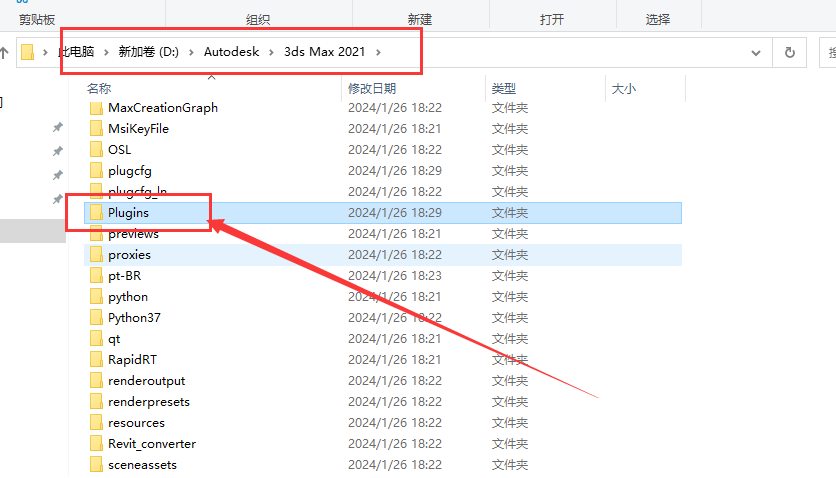Click the Up directory arrow

(x=4, y=52)
